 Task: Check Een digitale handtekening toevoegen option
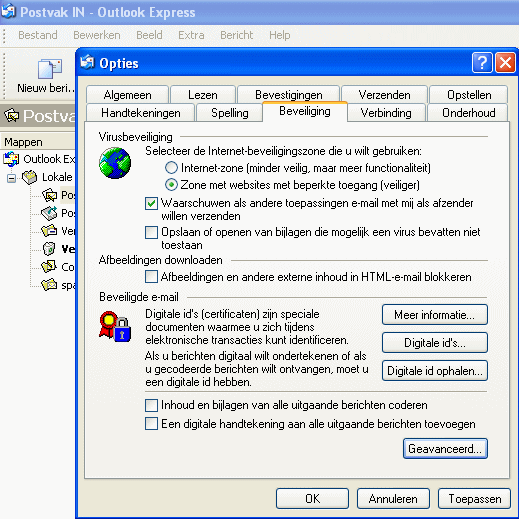[x=151, y=424]
